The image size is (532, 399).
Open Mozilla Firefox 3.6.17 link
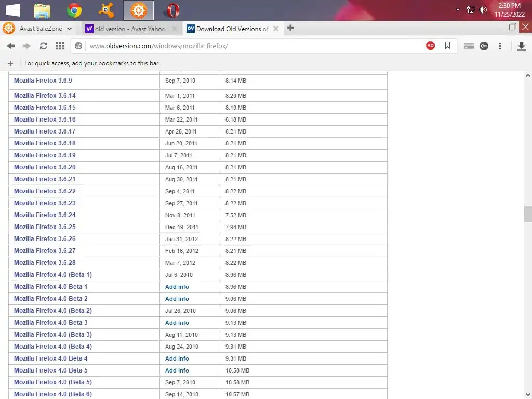click(45, 131)
